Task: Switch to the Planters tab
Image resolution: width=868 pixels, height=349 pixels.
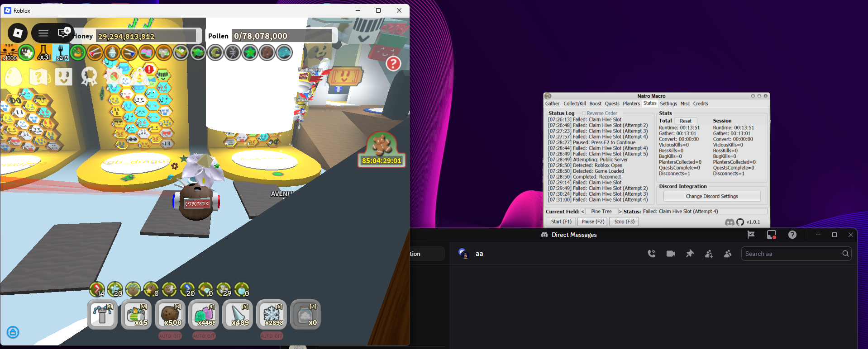Action: (x=631, y=104)
